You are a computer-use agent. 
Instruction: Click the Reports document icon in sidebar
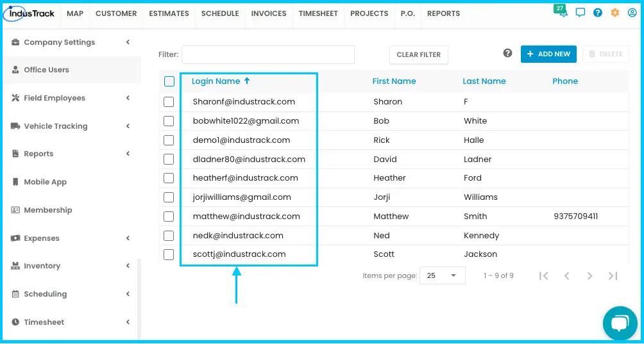click(15, 154)
